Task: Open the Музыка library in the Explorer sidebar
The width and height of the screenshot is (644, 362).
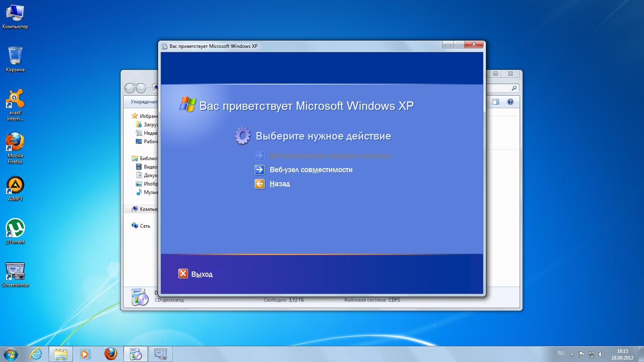Action: [147, 192]
